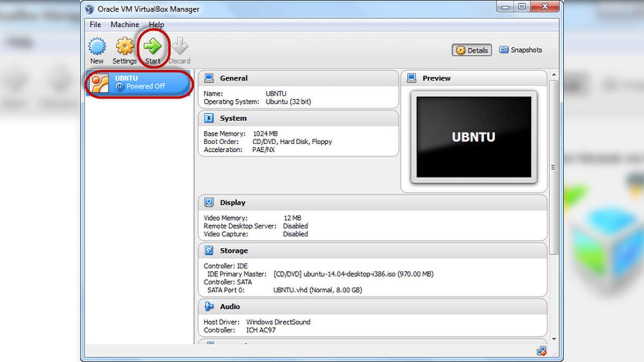Open the Machine menu

(x=125, y=24)
